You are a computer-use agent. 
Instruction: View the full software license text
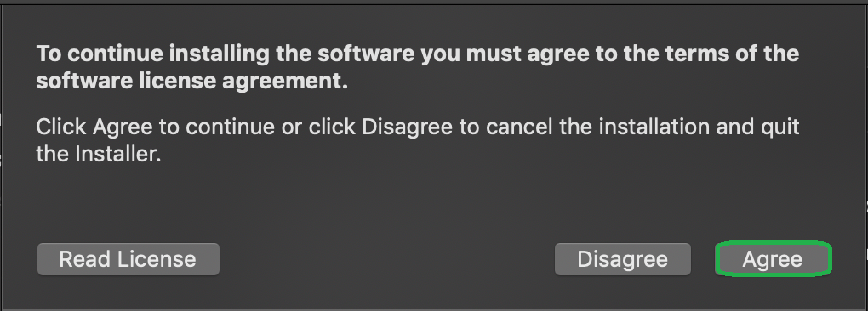pos(128,259)
